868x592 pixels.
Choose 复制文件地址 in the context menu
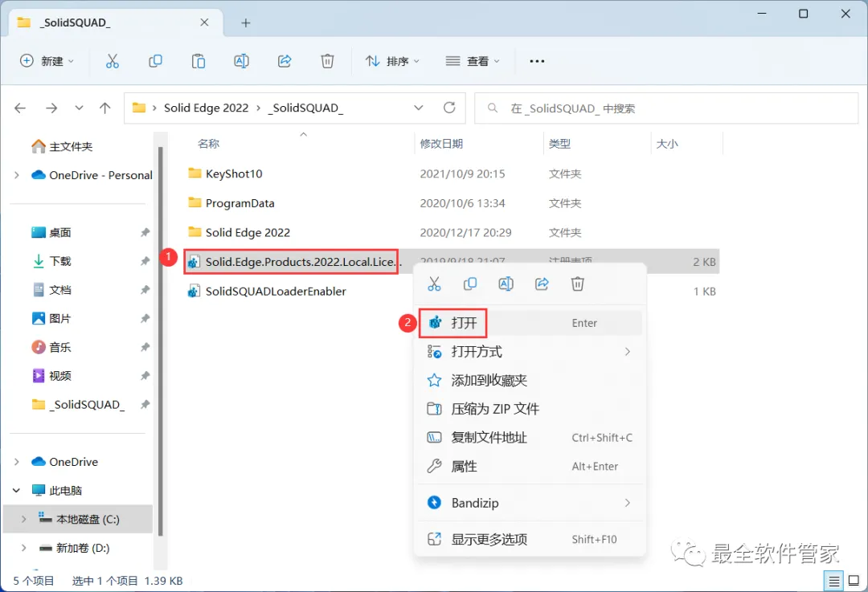530,438
